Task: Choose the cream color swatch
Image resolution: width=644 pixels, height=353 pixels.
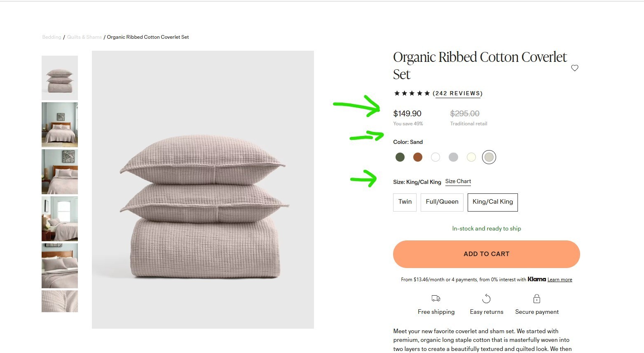Action: point(471,157)
